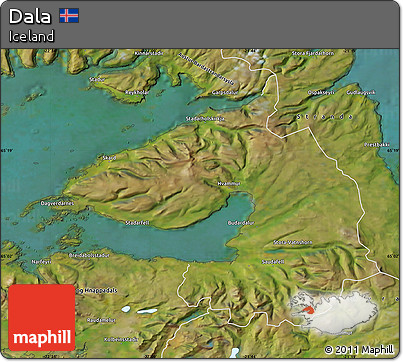Viewport: 403px width, 362px height.
Task: Click the Gudlaugsvik place label
Action: click(x=361, y=92)
